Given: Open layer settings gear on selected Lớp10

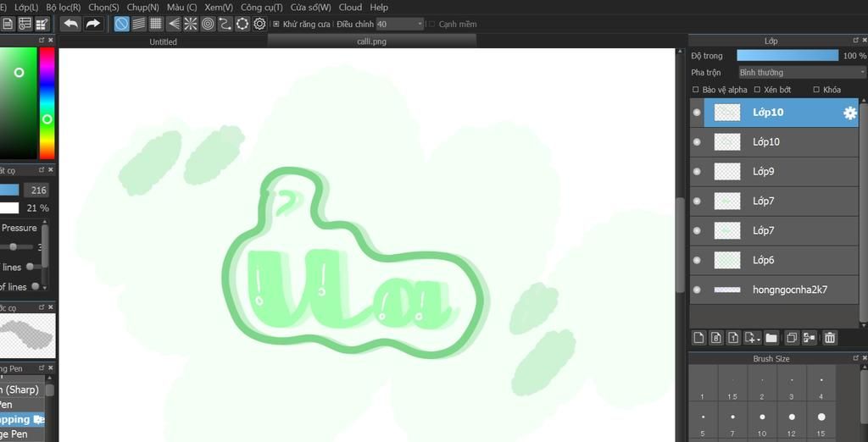Looking at the screenshot, I should click(x=849, y=113).
